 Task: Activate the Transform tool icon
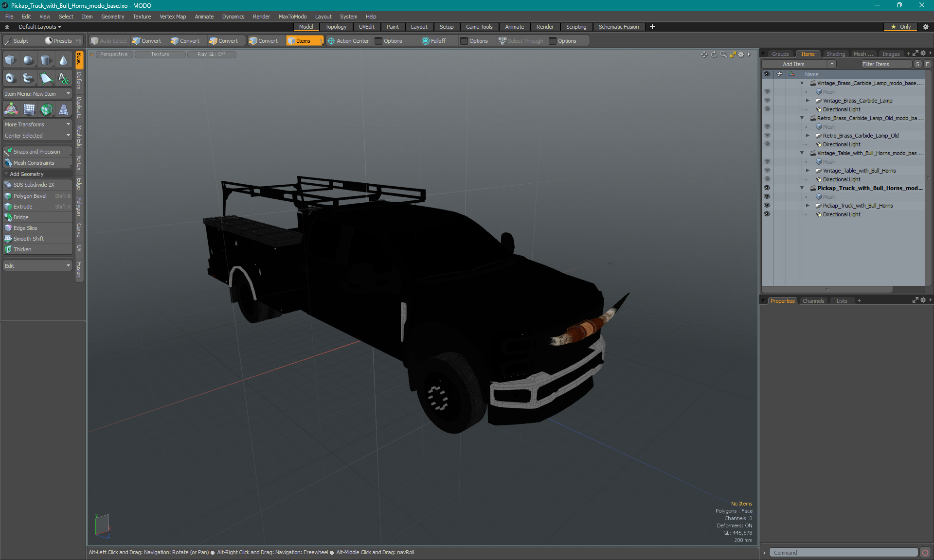(x=11, y=109)
